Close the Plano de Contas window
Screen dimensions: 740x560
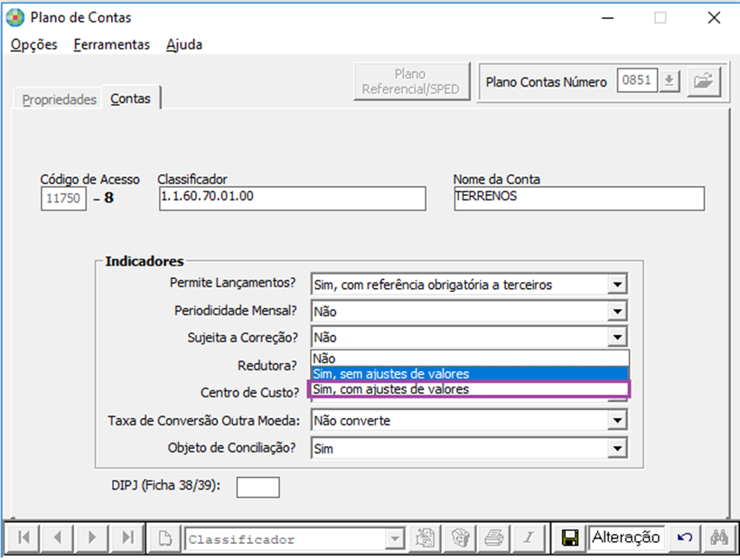714,18
